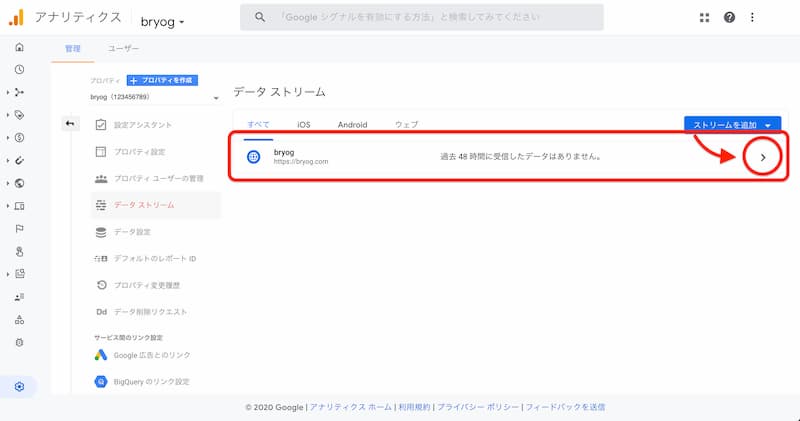The image size is (800, 421).
Task: Open the help question mark icon
Action: [730, 17]
